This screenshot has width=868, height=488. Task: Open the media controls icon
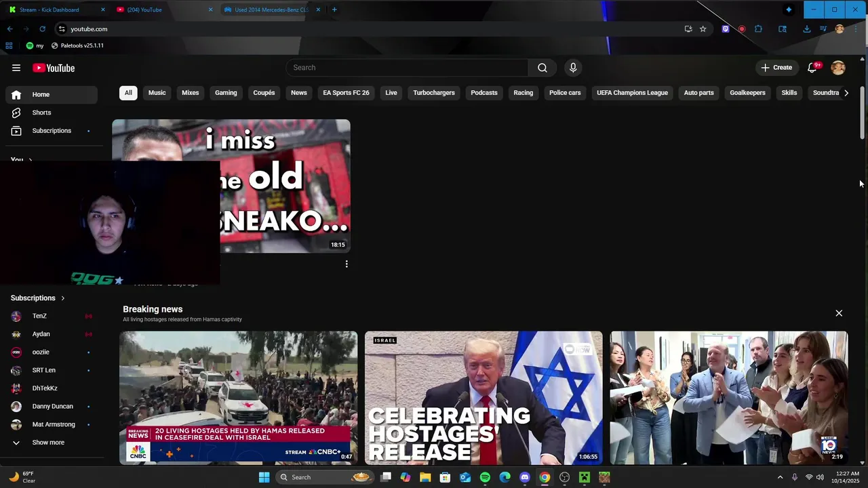823,29
